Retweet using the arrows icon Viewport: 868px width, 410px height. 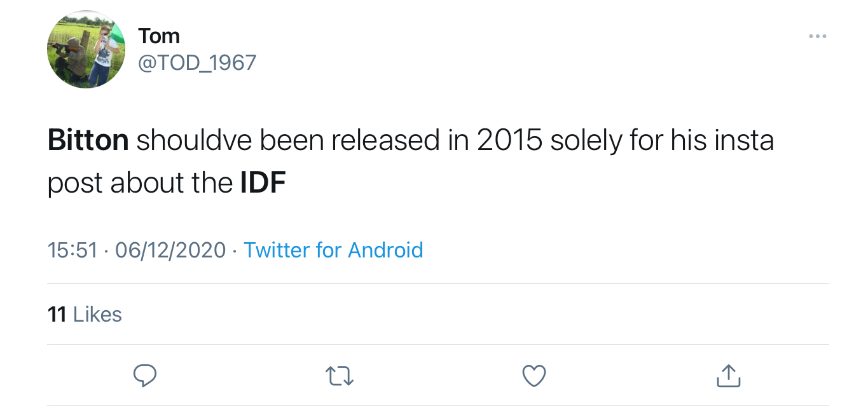click(x=340, y=377)
